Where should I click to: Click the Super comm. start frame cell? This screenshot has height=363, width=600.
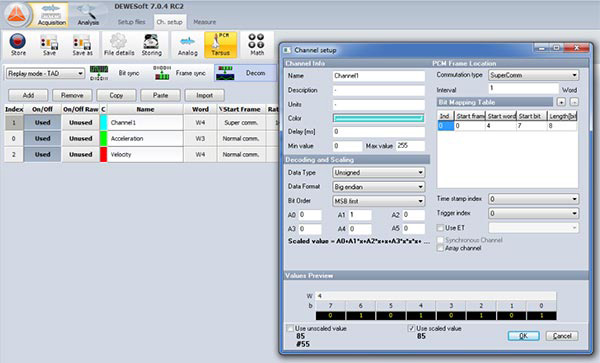pyautogui.click(x=241, y=122)
